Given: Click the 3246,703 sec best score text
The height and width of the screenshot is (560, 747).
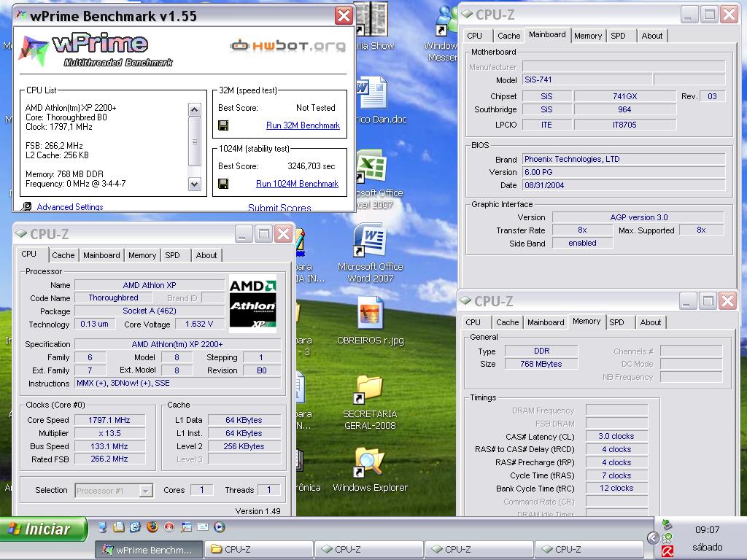Looking at the screenshot, I should coord(311,166).
